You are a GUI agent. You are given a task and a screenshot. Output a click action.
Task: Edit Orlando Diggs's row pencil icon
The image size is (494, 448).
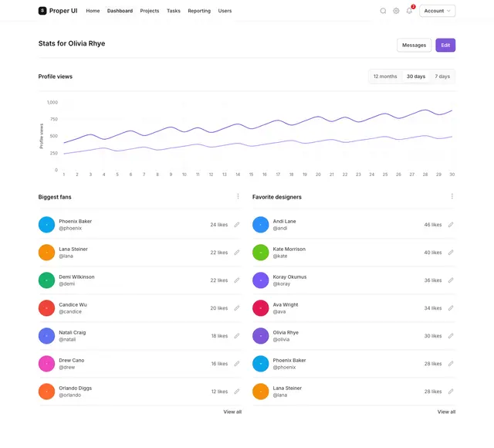click(237, 392)
